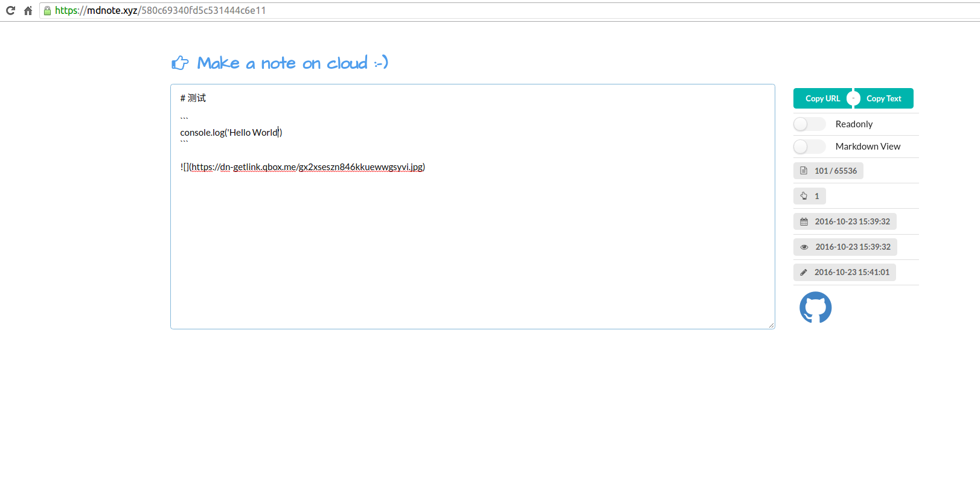Click the eye icon for last viewed
The image size is (980, 485).
point(804,247)
